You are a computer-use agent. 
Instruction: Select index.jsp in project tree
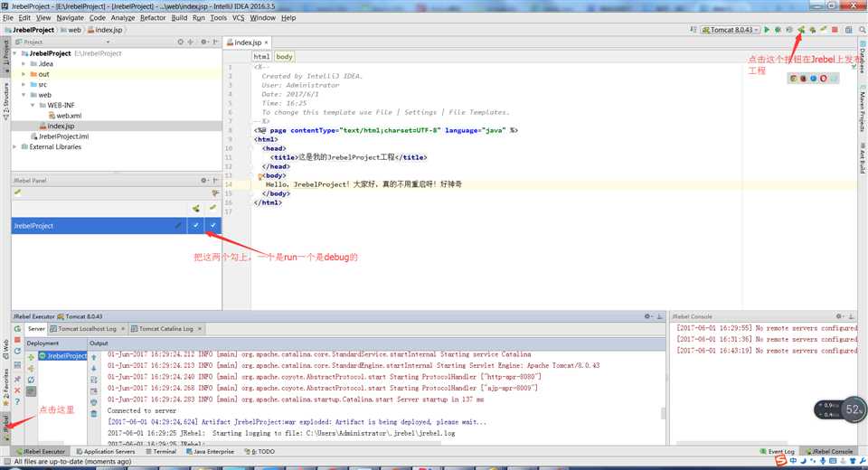pos(56,127)
